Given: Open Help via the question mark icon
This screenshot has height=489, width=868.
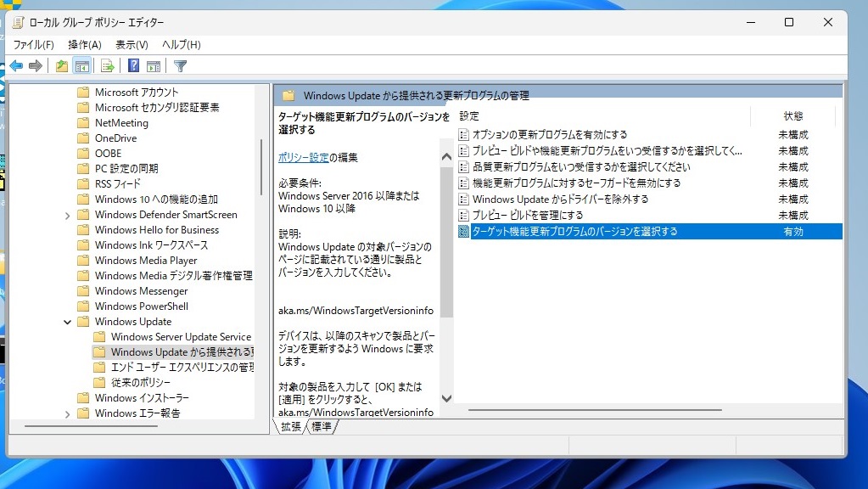Looking at the screenshot, I should tap(133, 66).
